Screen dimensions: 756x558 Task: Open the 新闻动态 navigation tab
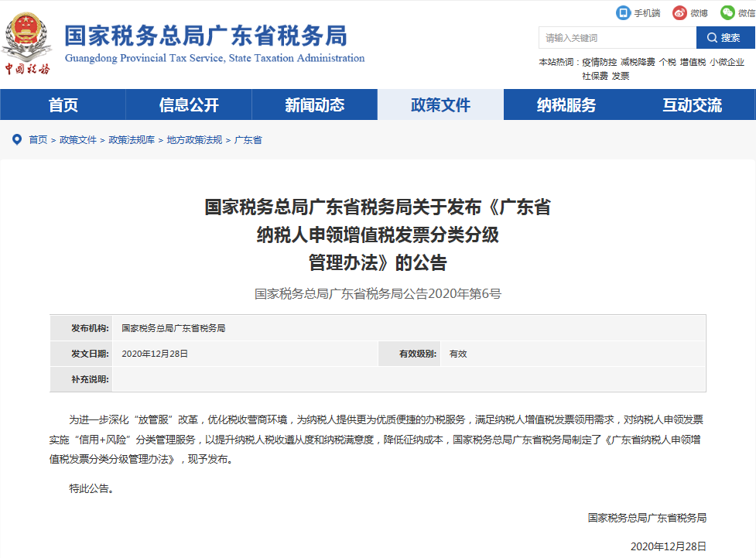pos(315,104)
